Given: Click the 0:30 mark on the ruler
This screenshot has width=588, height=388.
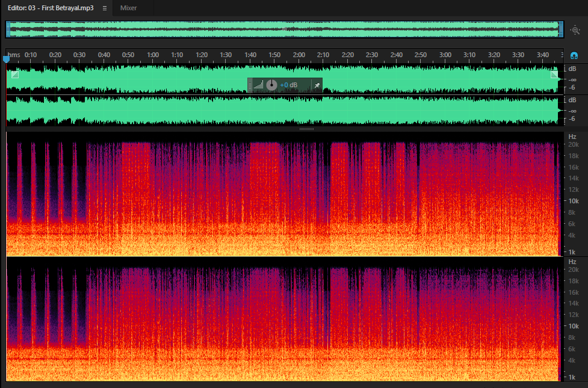Looking at the screenshot, I should 79,55.
